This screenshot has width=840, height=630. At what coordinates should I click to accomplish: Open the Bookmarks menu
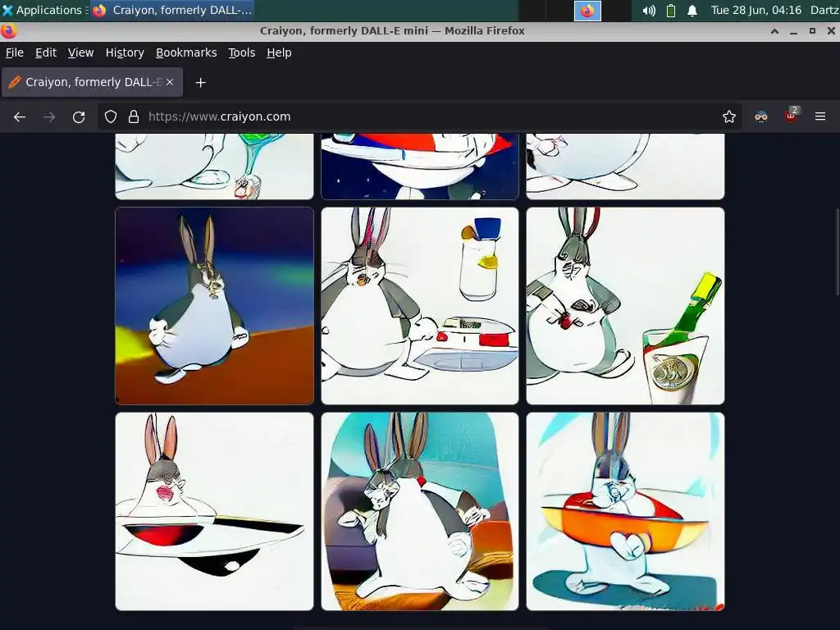tap(186, 52)
